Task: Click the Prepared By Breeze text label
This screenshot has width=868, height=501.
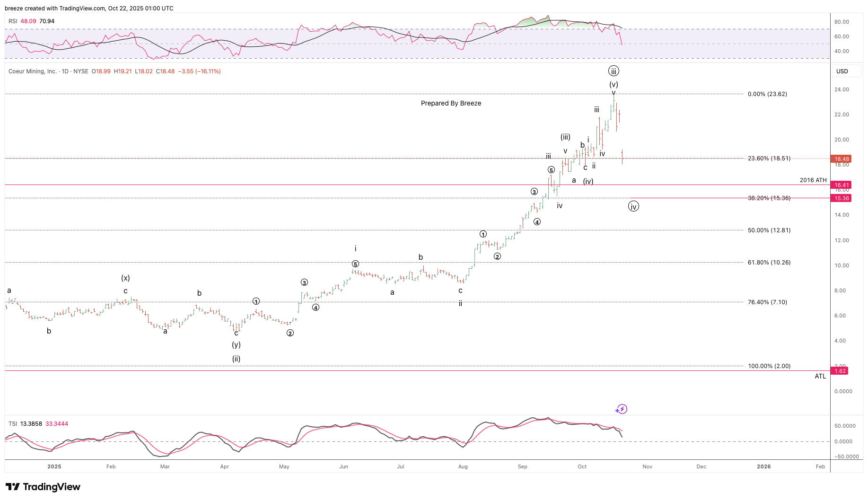Action: click(x=451, y=103)
